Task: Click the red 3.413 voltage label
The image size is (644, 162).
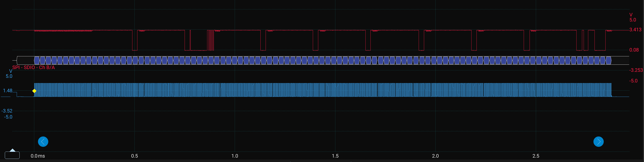Action: tap(635, 30)
